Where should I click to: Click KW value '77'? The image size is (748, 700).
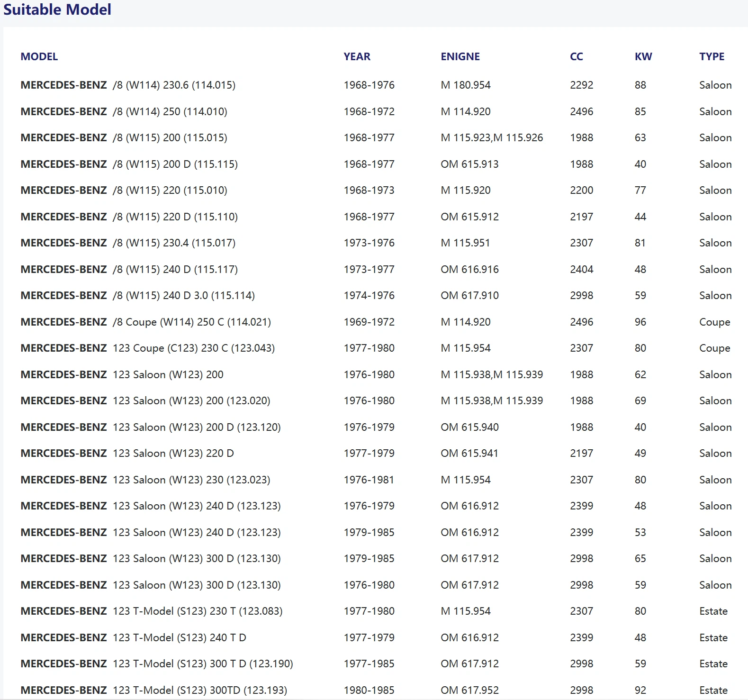click(x=640, y=190)
